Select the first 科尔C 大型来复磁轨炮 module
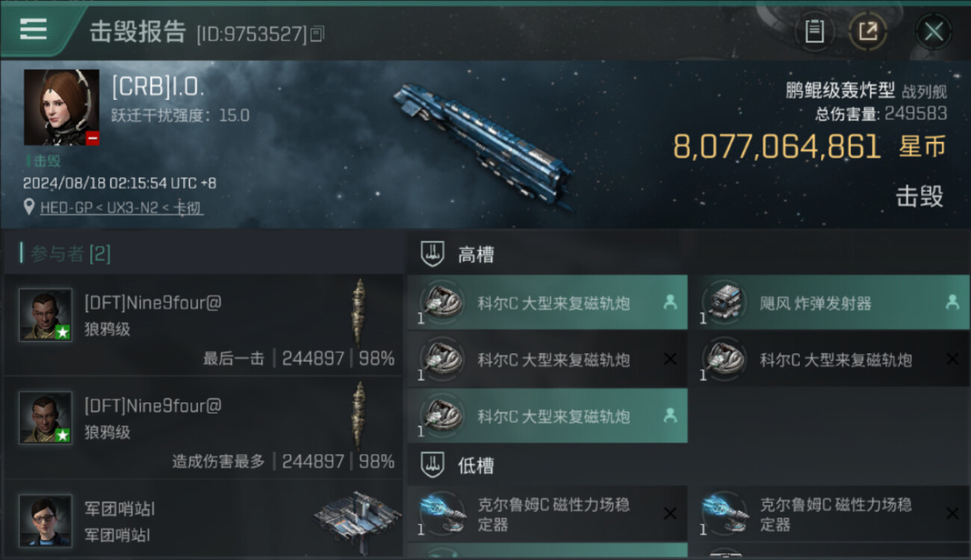This screenshot has width=971, height=560. 547,302
